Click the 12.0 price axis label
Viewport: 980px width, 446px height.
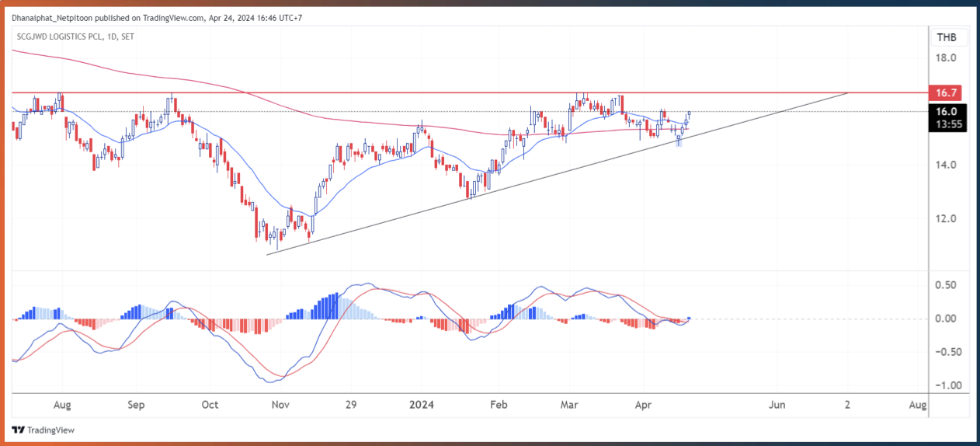945,218
